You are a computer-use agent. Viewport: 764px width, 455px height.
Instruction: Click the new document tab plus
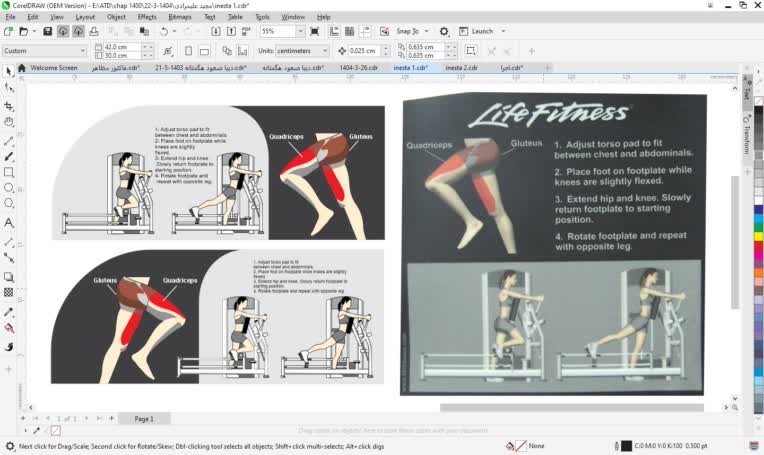[547, 68]
